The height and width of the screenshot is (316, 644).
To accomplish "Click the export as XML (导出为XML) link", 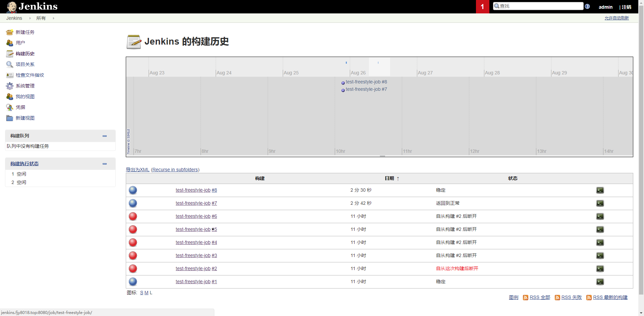I will pos(138,170).
